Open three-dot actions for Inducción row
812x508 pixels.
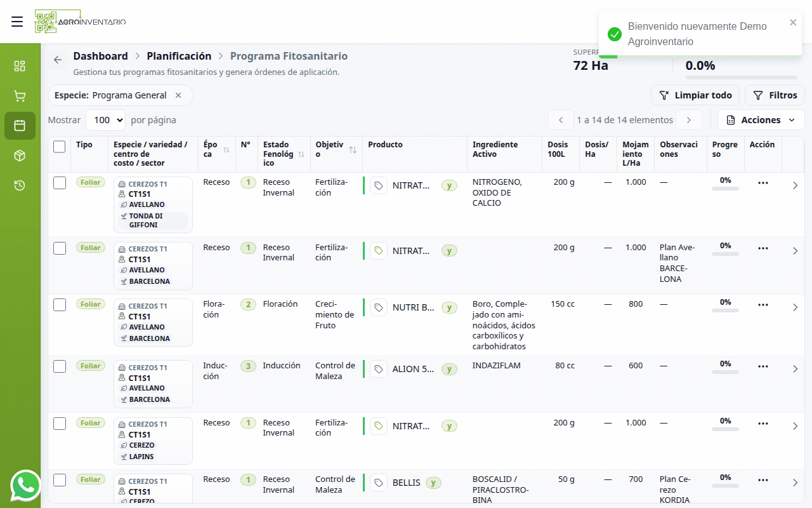click(x=763, y=366)
